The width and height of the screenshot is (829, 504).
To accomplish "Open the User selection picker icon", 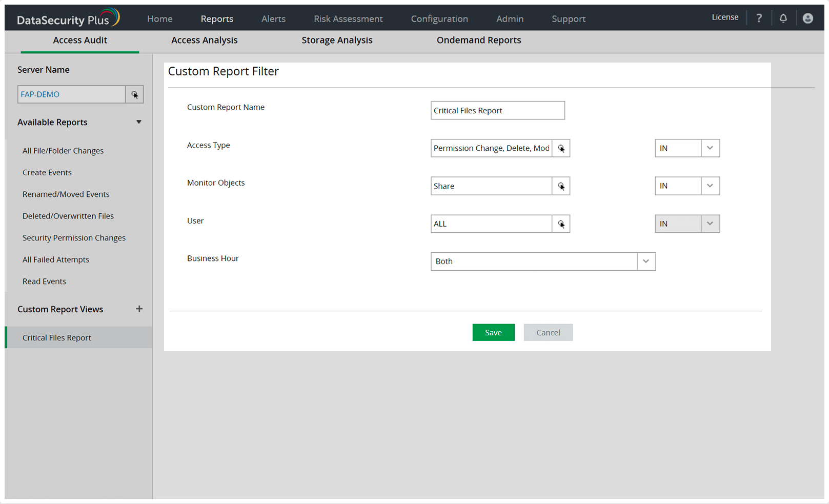I will point(561,224).
